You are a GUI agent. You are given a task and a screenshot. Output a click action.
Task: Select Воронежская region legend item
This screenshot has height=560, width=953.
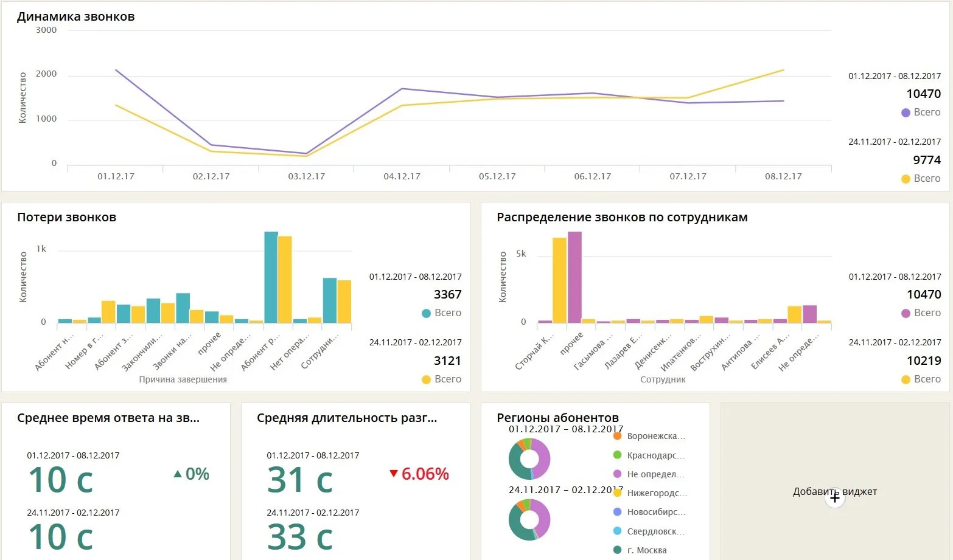coord(649,436)
